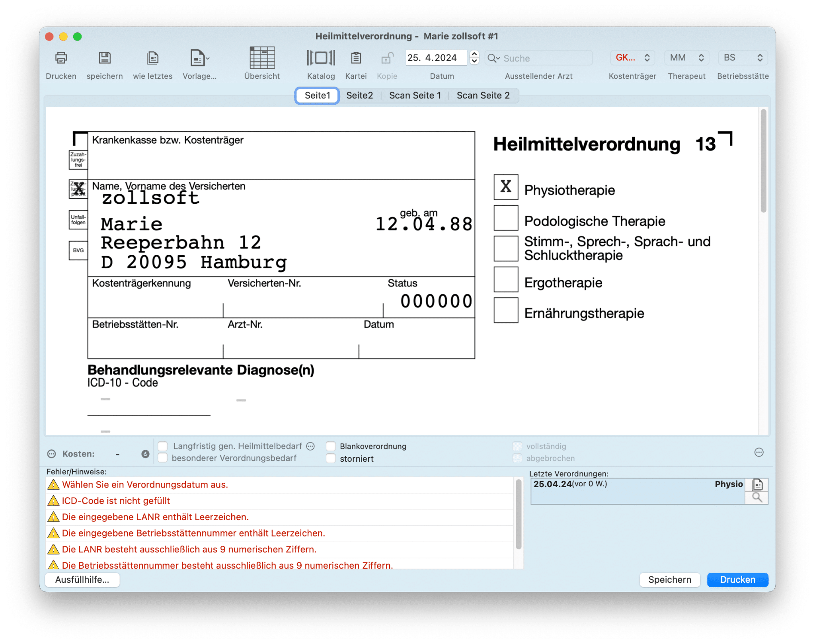Click the Datum stepper arrows
Viewport: 815px width, 644px height.
coord(474,58)
